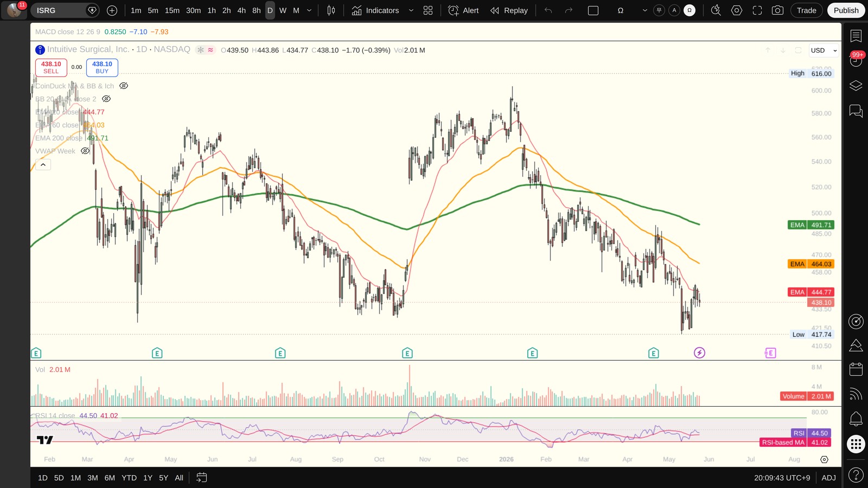Set the date range to 6M

pos(110,478)
